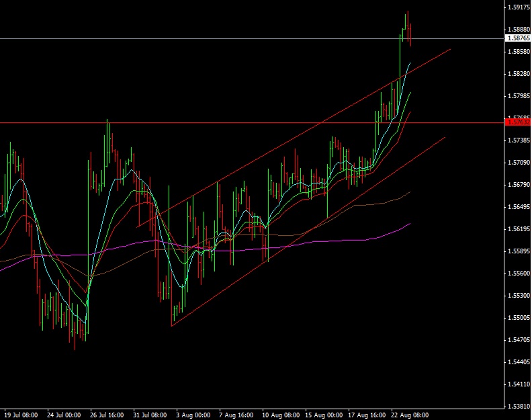Click the red level label 1.57632
Viewport: 532px width, 420px height.
tap(518, 122)
